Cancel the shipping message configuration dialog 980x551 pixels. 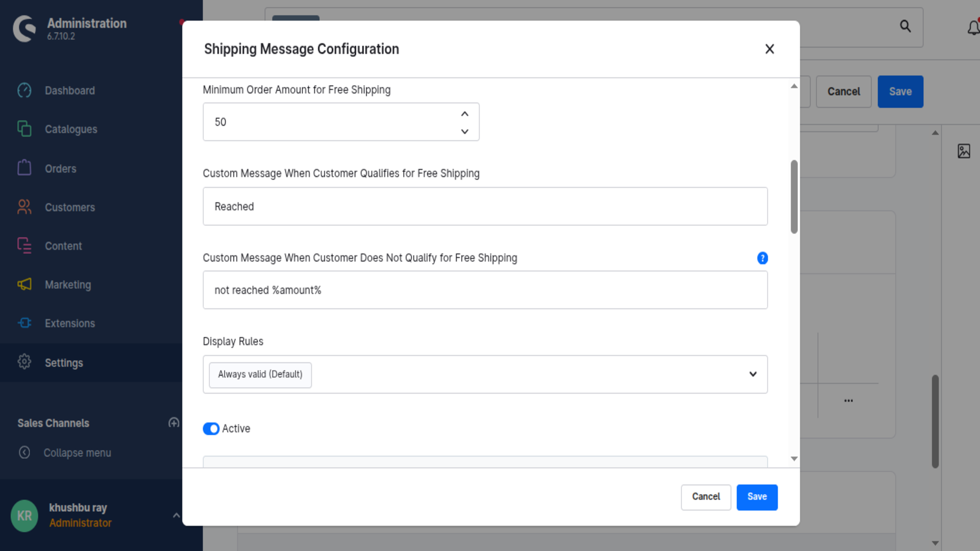point(706,497)
